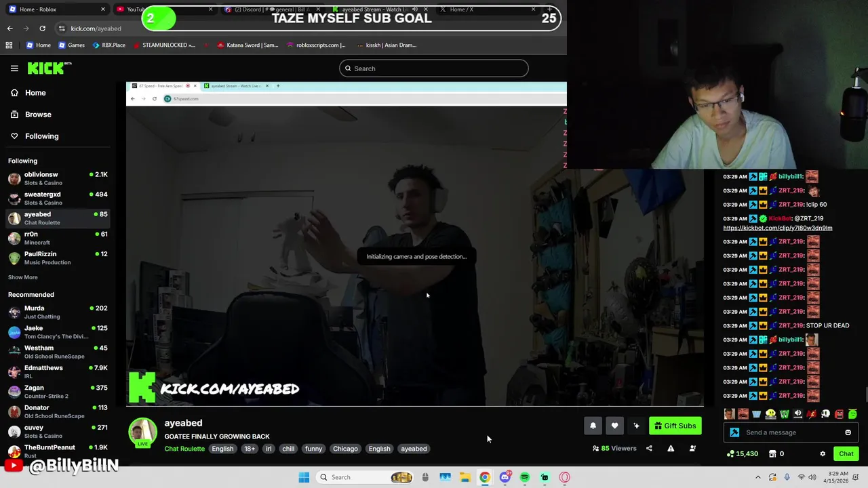The width and height of the screenshot is (868, 488).
Task: Open robloxscripts.com bookmark
Action: [316, 45]
